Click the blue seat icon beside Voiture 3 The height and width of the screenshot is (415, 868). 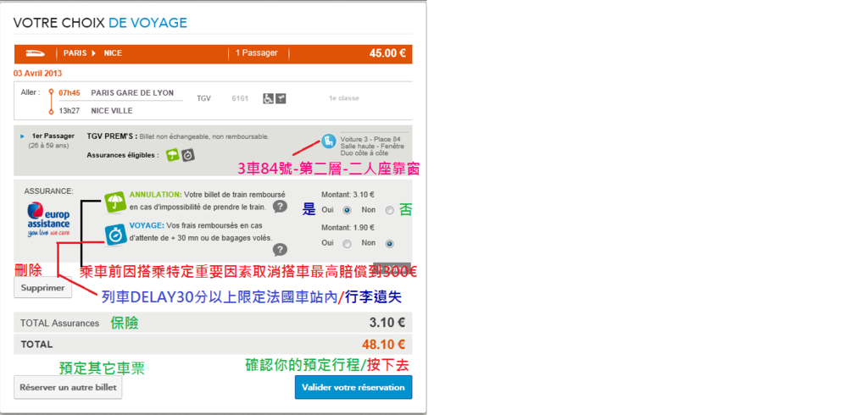(329, 141)
